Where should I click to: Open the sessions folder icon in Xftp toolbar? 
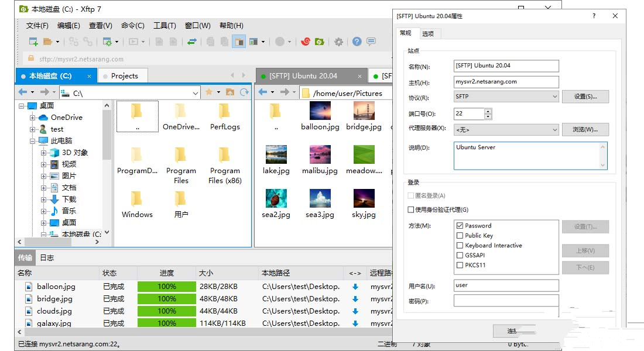point(47,42)
